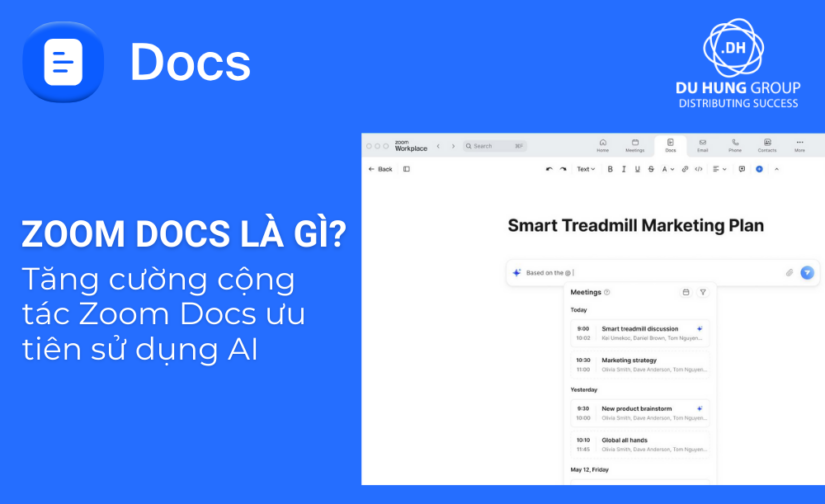
Task: Open the Email tab
Action: 702,146
